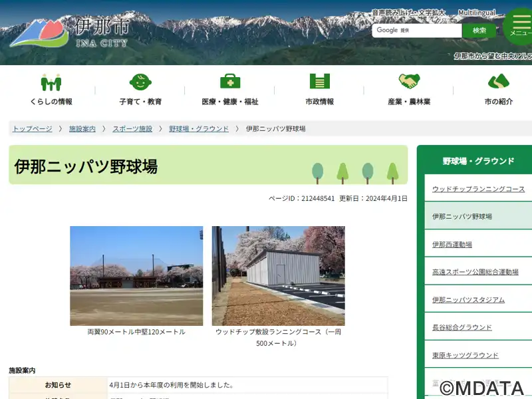Click the 野球場・グラウンド sidebar heading
Image resolution: width=532 pixels, height=399 pixels.
point(478,161)
